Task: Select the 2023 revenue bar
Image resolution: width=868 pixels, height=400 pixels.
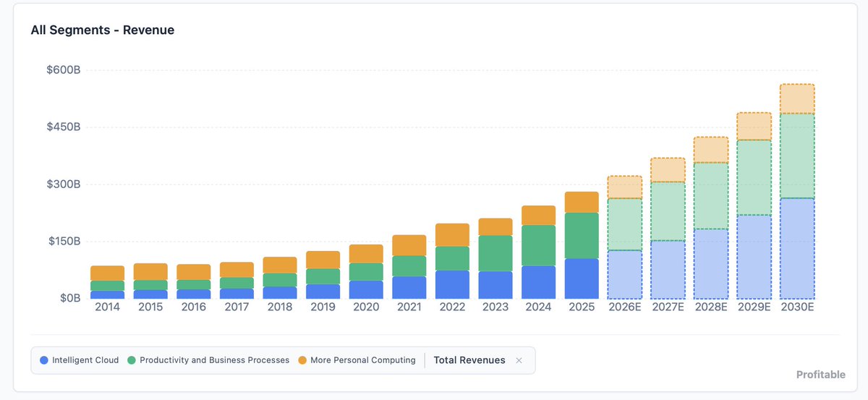Action: pos(495,258)
